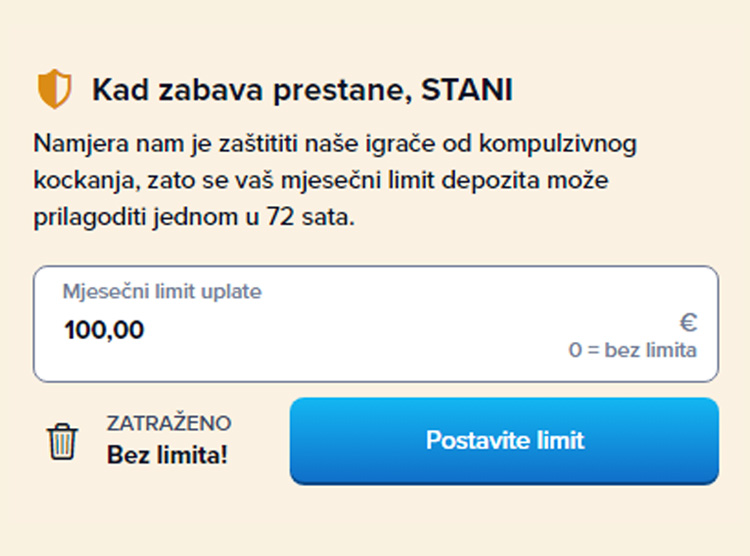
Task: Click the '0 = bez limita' hint
Action: coord(632,351)
